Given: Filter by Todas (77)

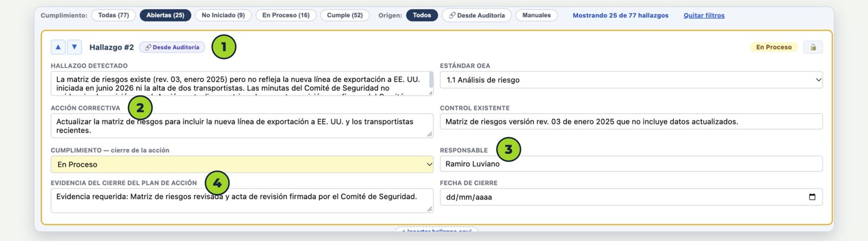Looking at the screenshot, I should coord(113,15).
